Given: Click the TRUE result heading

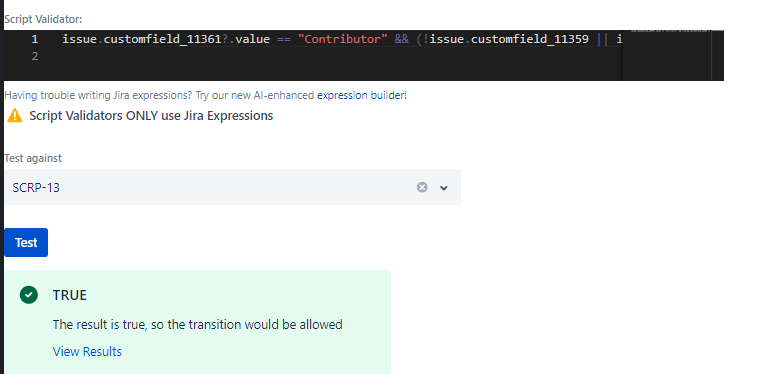Looking at the screenshot, I should pos(70,295).
